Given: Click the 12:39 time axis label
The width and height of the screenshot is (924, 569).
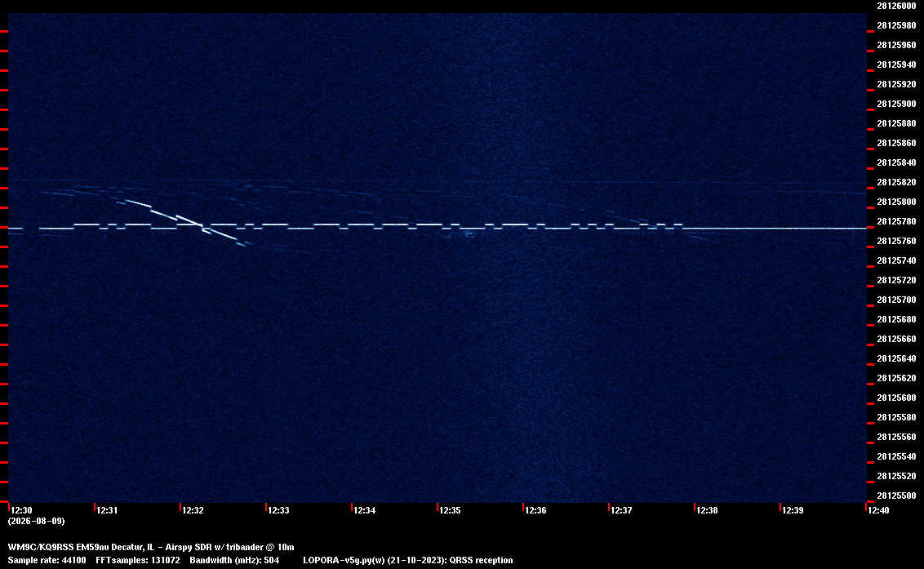Looking at the screenshot, I should coord(793,510).
